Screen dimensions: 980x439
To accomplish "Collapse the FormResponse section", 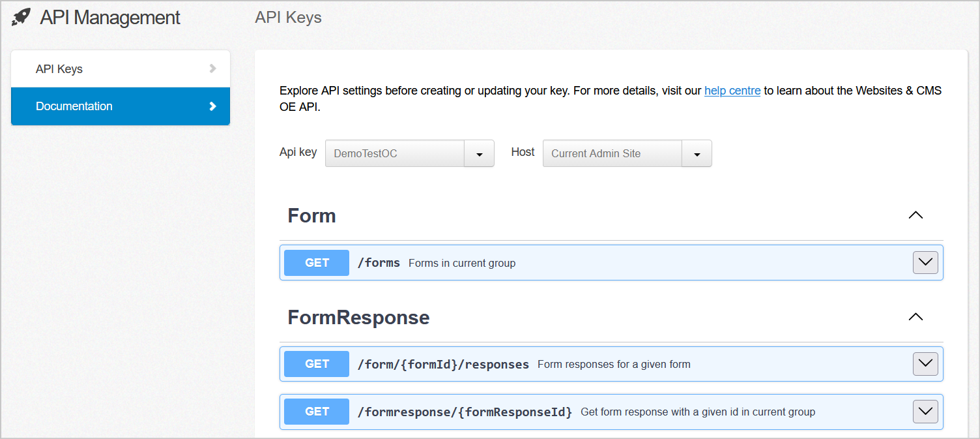I will pos(915,317).
